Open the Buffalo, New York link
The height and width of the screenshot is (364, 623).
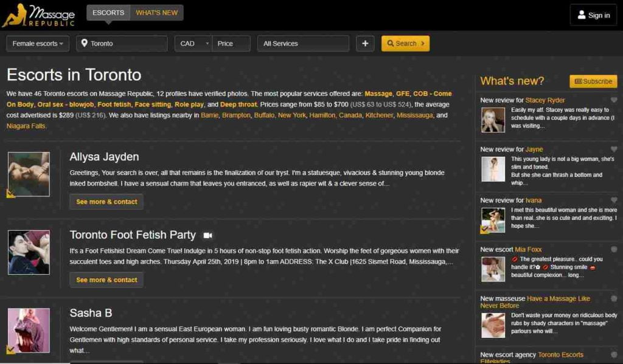(280, 115)
